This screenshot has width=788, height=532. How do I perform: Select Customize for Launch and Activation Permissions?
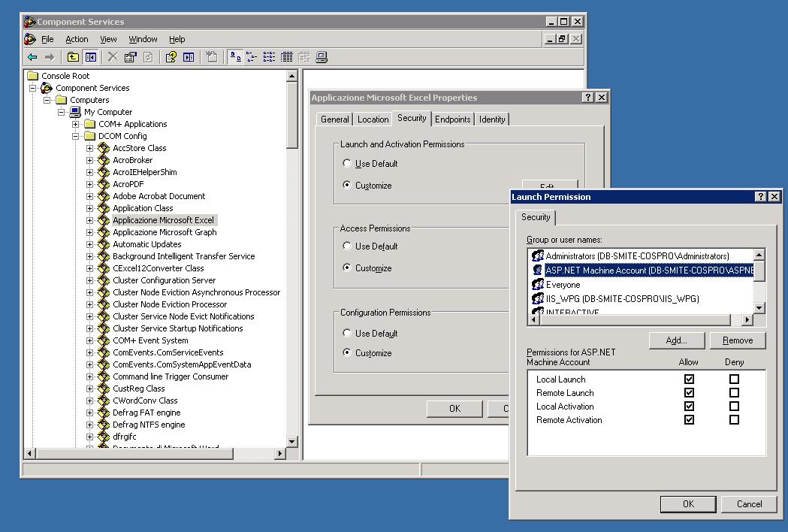pyautogui.click(x=347, y=185)
